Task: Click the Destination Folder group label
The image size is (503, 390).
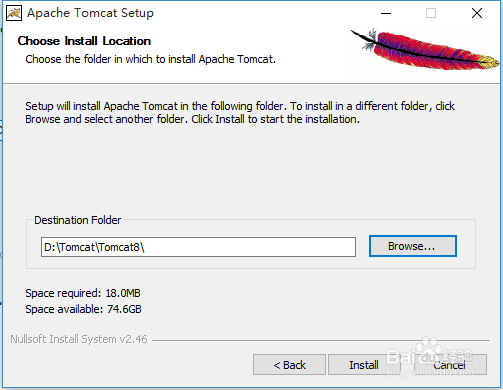Action: tap(78, 220)
